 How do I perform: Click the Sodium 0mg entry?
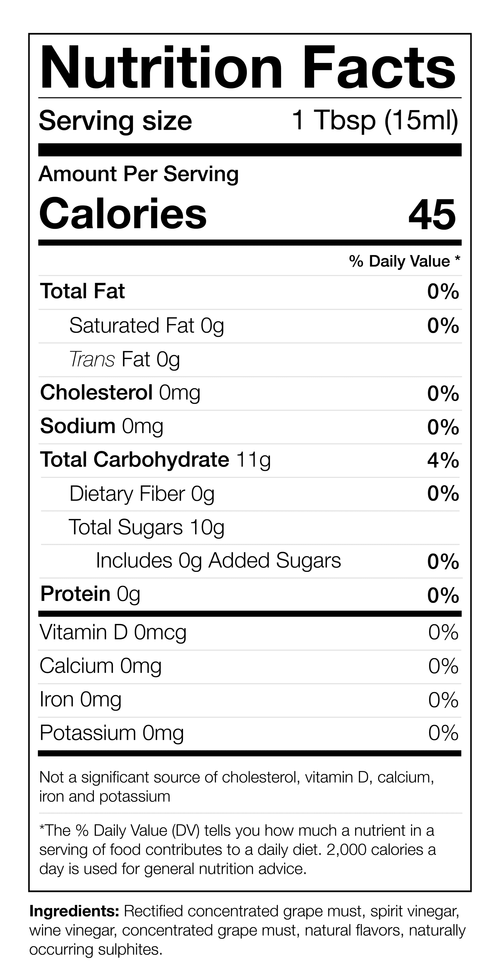(102, 426)
